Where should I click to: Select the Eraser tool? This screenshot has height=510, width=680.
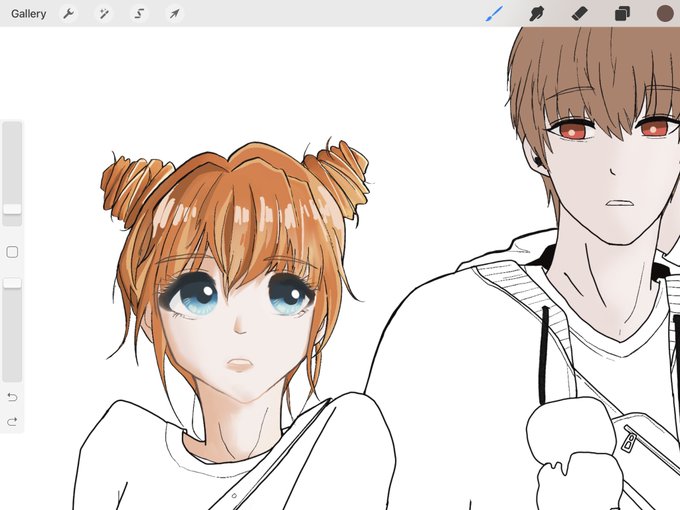coord(579,14)
